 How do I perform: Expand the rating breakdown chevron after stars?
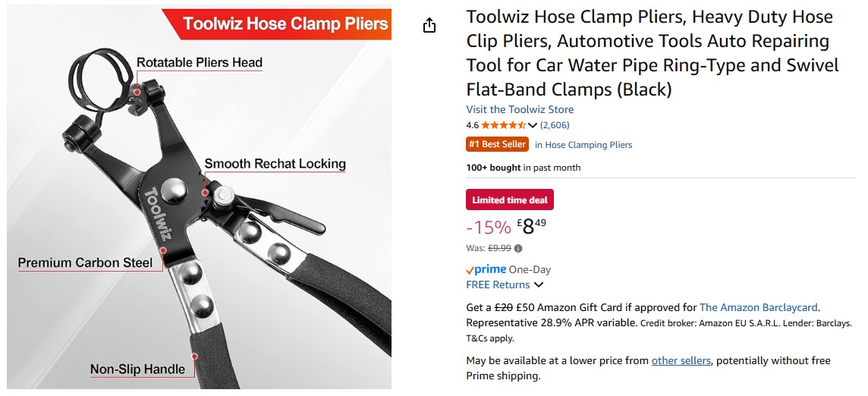(533, 125)
